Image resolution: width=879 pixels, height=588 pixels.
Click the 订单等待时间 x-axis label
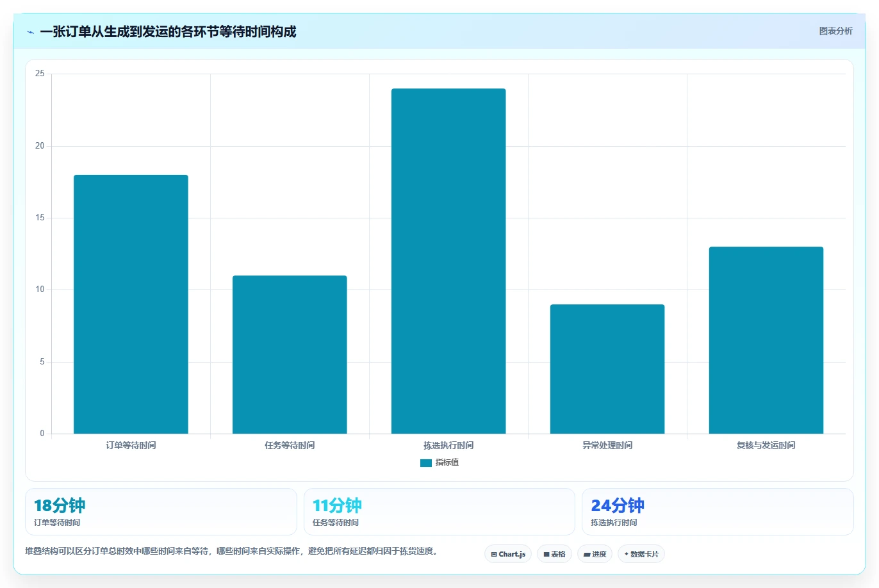click(131, 445)
